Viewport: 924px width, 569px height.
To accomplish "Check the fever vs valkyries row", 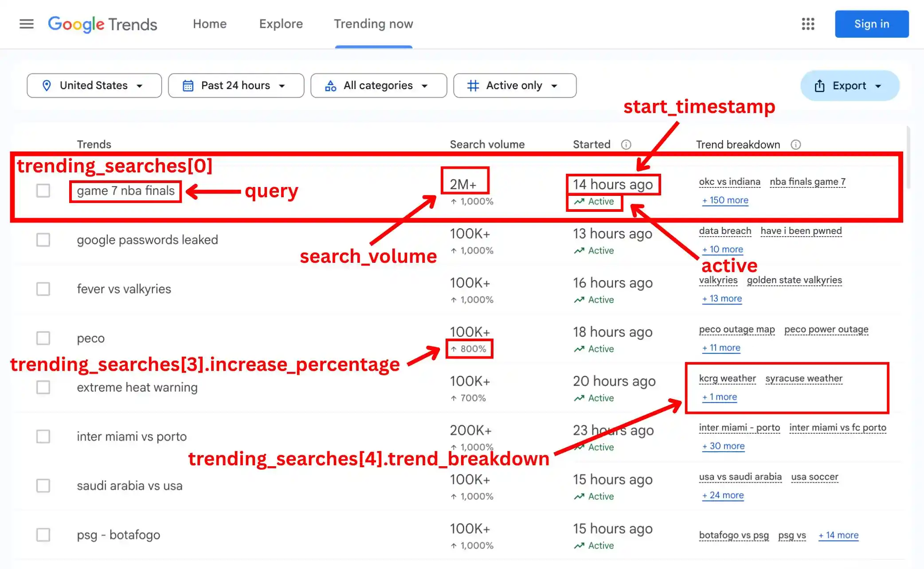I will [43, 289].
